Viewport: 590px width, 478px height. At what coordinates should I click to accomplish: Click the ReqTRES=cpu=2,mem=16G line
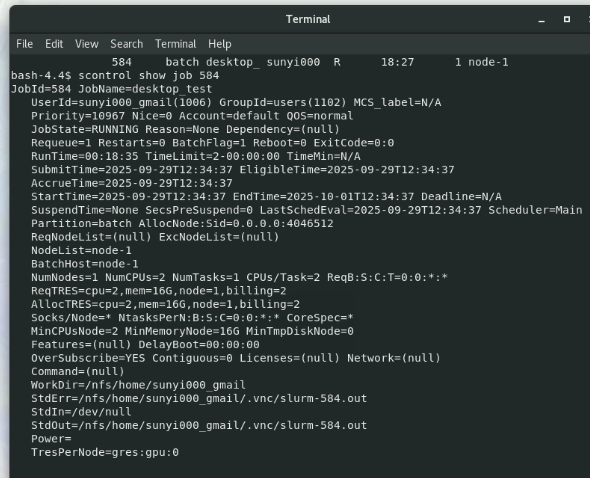click(159, 291)
